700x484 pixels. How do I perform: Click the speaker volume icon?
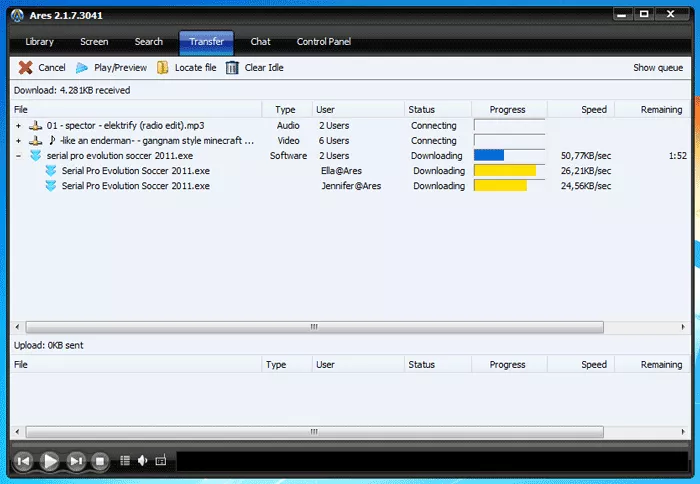click(142, 460)
